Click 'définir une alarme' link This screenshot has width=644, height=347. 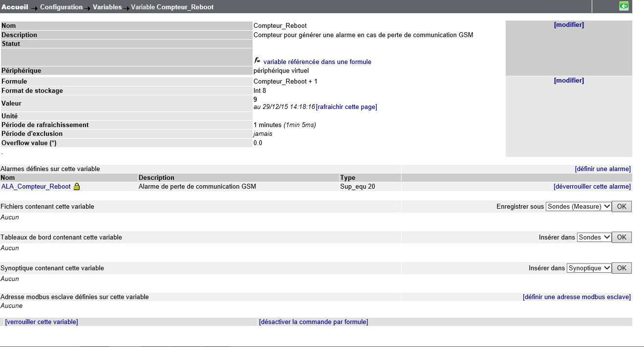[602, 169]
